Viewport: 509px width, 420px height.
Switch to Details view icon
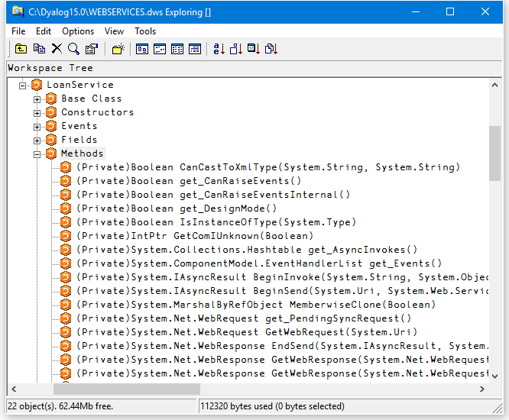click(195, 49)
